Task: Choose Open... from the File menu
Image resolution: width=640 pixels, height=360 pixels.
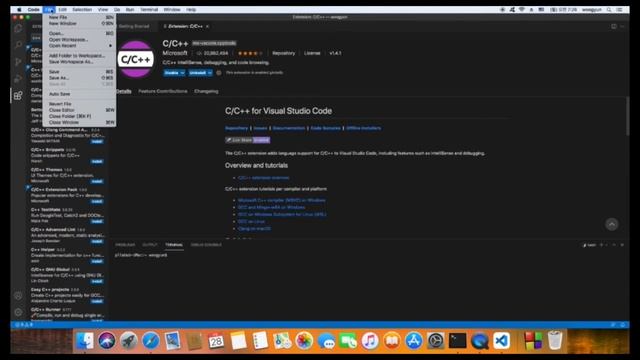Action: (79, 33)
